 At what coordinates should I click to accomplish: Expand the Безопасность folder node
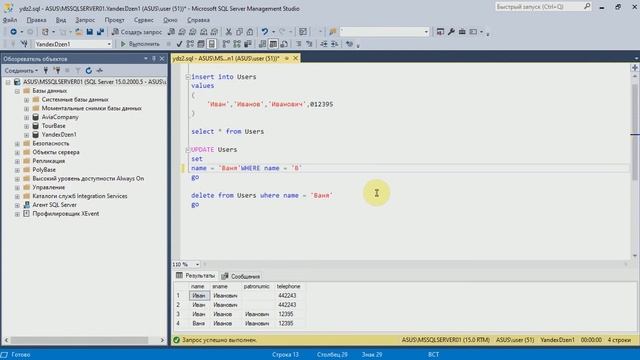coord(17,144)
